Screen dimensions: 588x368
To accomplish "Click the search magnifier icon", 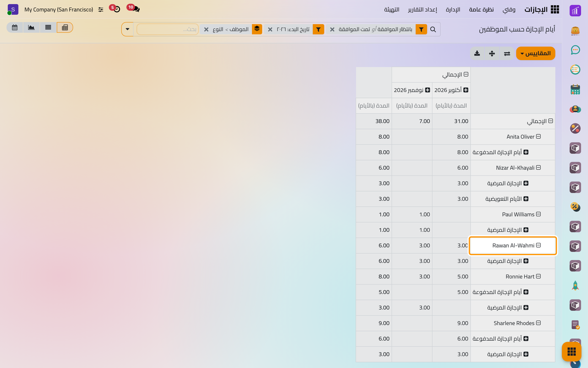I will 433,29.
